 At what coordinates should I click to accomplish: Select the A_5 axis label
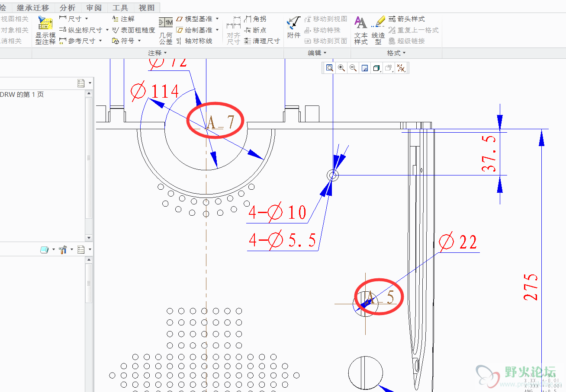point(381,297)
